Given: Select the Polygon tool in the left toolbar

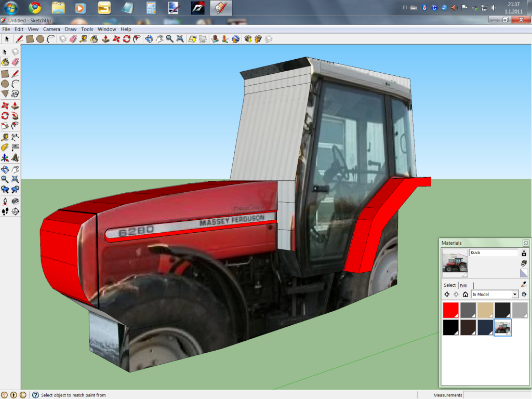Looking at the screenshot, I should click(x=5, y=94).
